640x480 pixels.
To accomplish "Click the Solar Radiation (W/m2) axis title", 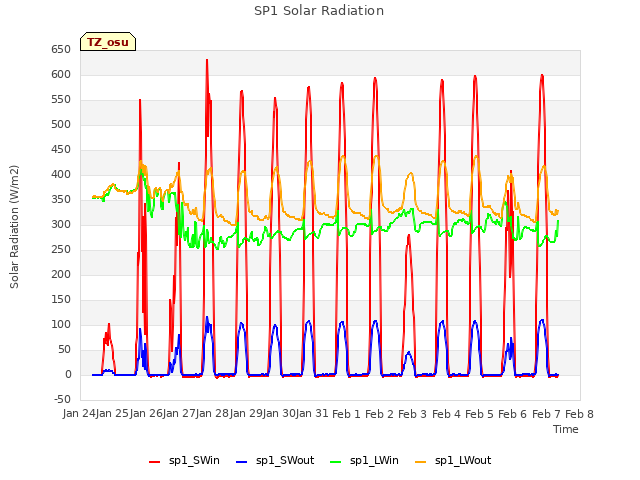I will coord(14,227).
